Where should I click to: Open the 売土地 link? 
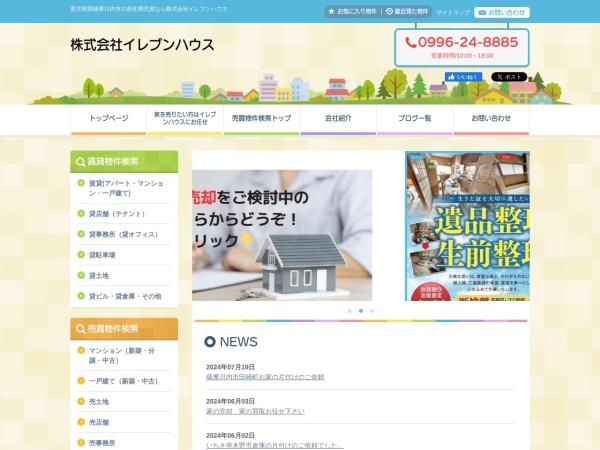(99, 402)
